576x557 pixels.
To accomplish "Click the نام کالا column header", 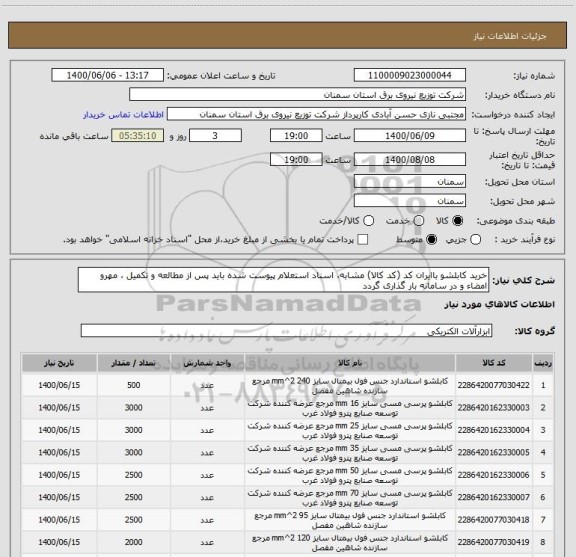I will pos(350,363).
